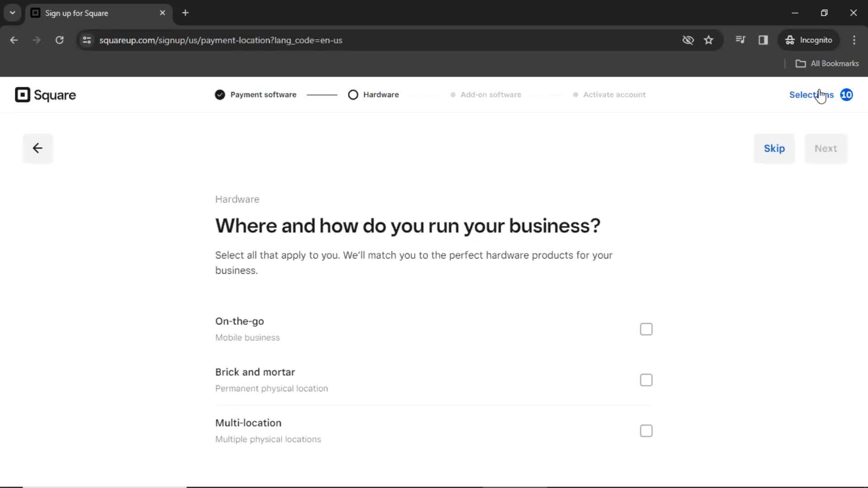Check the On-the-go checkbox

click(x=646, y=329)
